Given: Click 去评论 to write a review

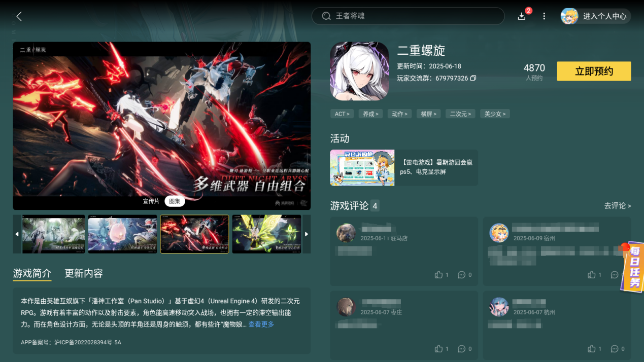Looking at the screenshot, I should pyautogui.click(x=618, y=206).
